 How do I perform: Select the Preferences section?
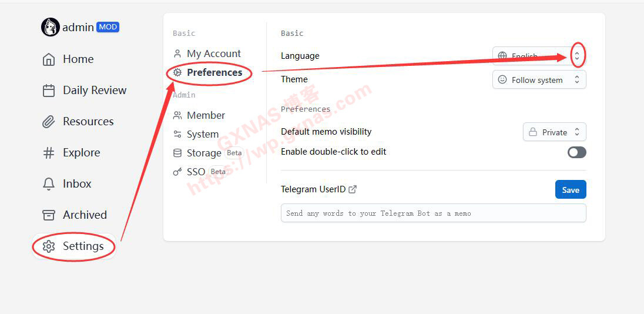(214, 72)
